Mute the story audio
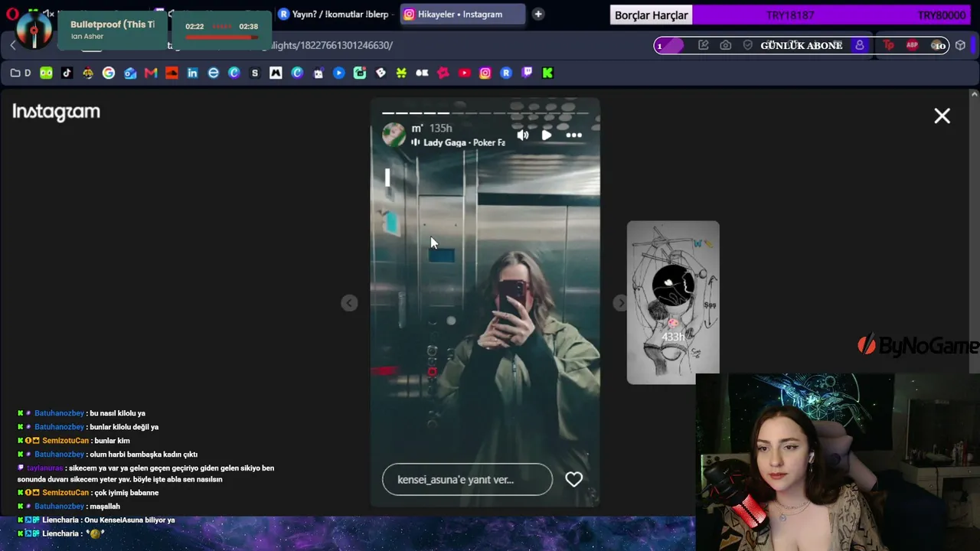 [x=523, y=135]
